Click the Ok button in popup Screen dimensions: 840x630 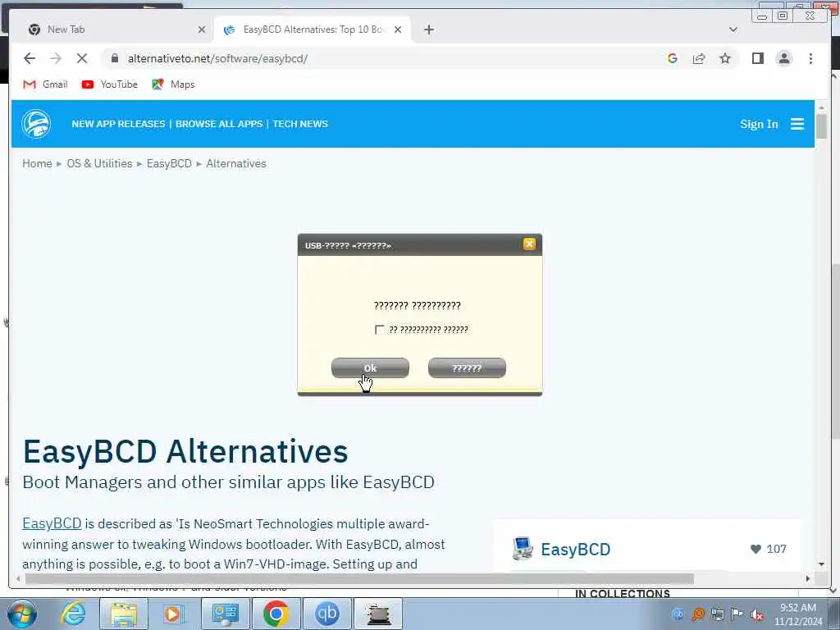tap(370, 368)
